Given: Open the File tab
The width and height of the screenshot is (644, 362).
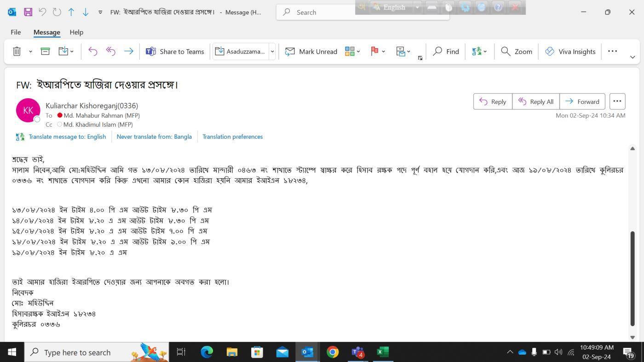Looking at the screenshot, I should tap(16, 32).
